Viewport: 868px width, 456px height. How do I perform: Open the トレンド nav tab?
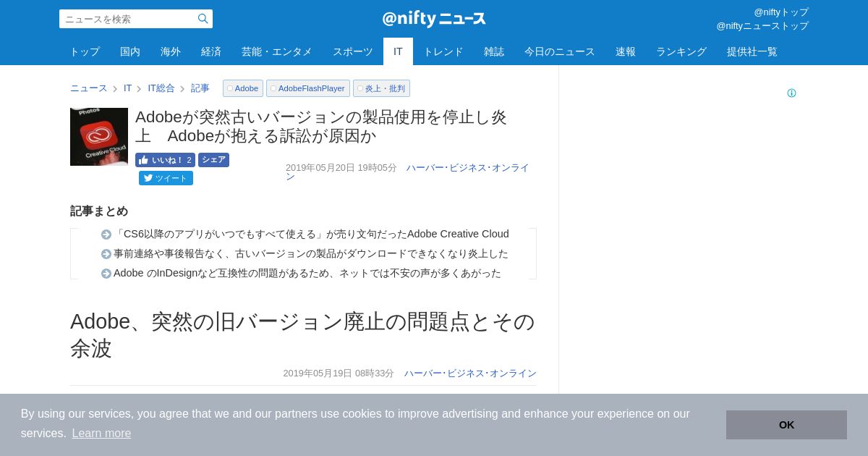click(443, 51)
